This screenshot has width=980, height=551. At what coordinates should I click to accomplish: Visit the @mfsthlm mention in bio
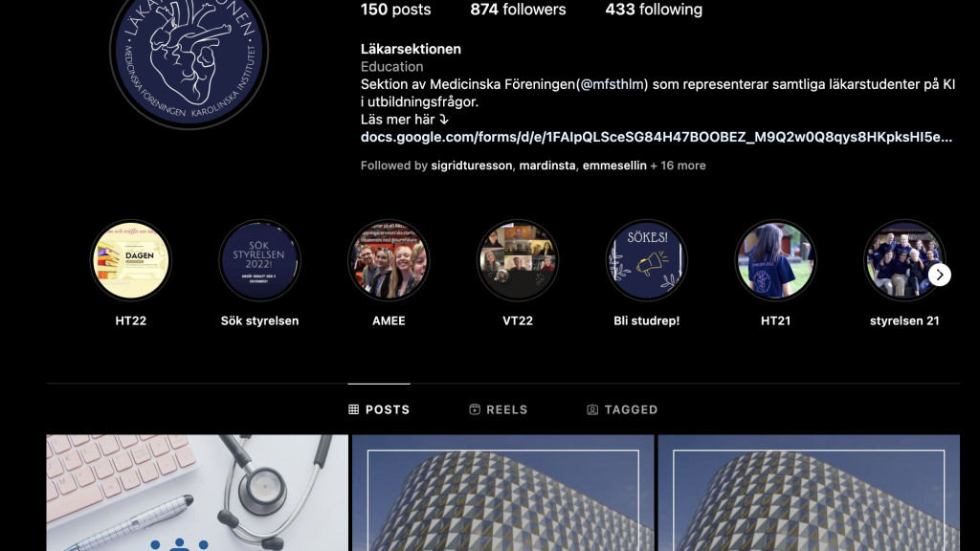point(613,84)
